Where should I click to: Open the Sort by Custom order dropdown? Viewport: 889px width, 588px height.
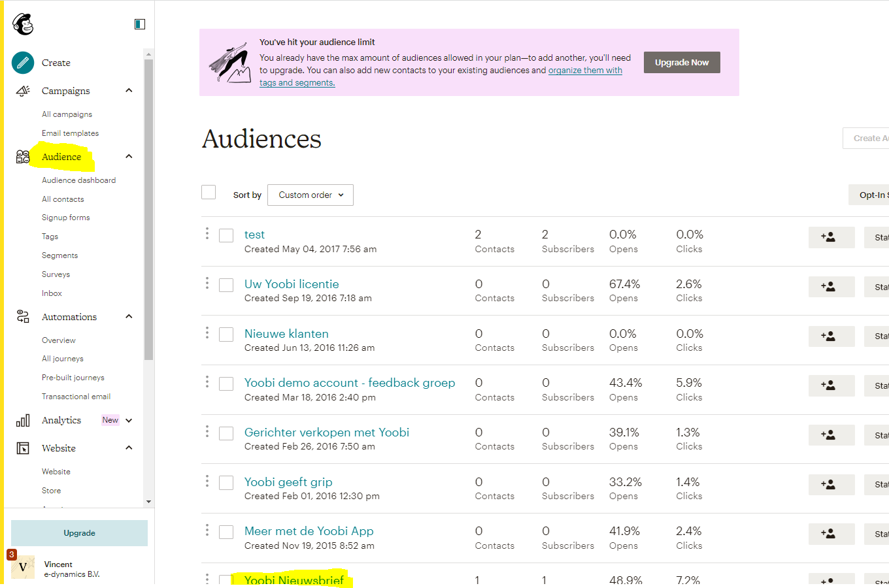[310, 195]
